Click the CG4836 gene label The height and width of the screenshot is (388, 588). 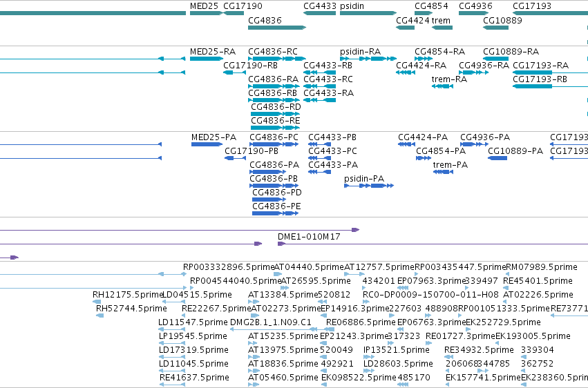click(265, 20)
